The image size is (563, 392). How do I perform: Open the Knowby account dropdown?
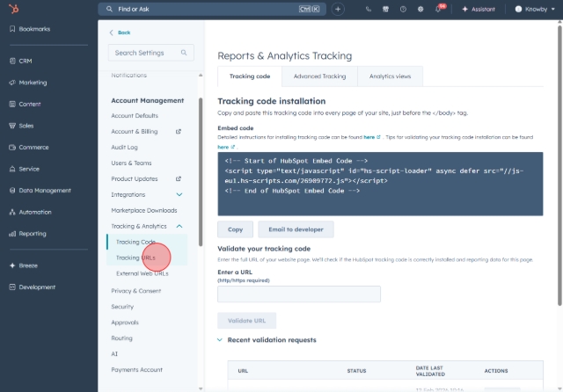pos(535,10)
